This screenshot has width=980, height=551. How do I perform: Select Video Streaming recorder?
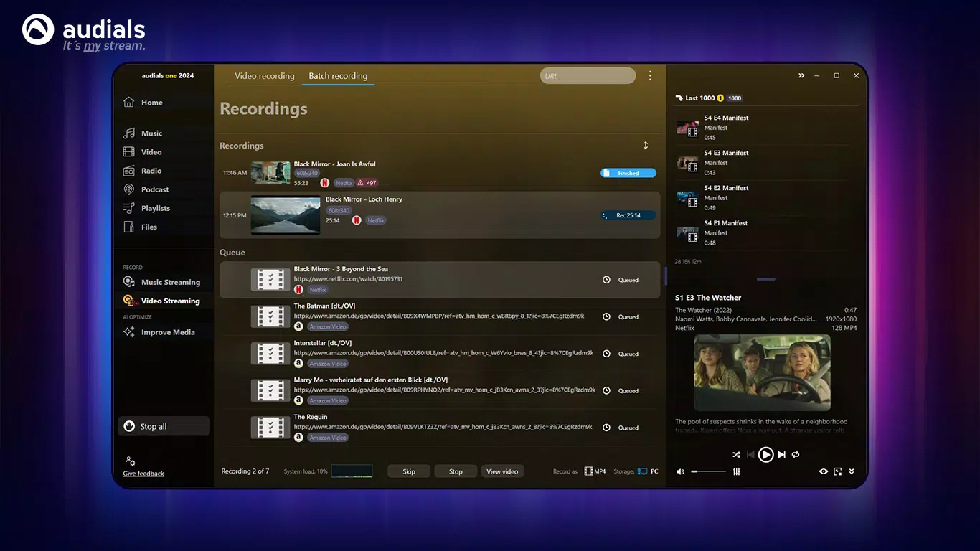[x=162, y=301]
